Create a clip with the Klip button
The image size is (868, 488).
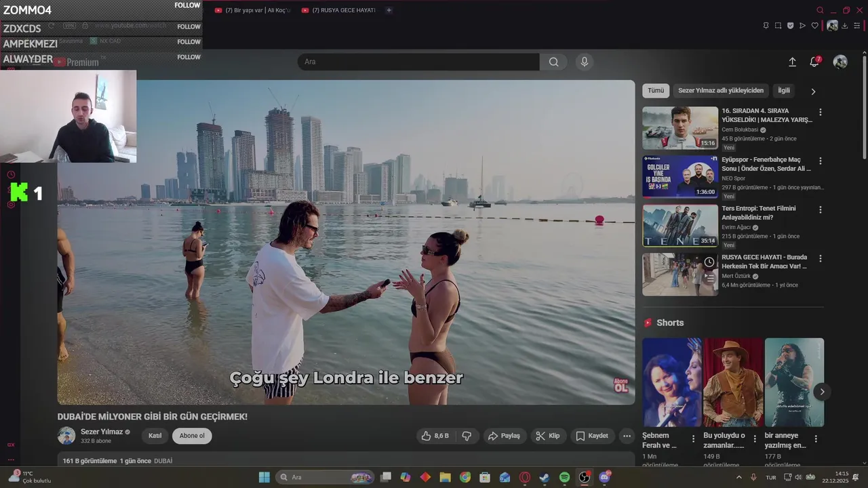[x=548, y=436]
